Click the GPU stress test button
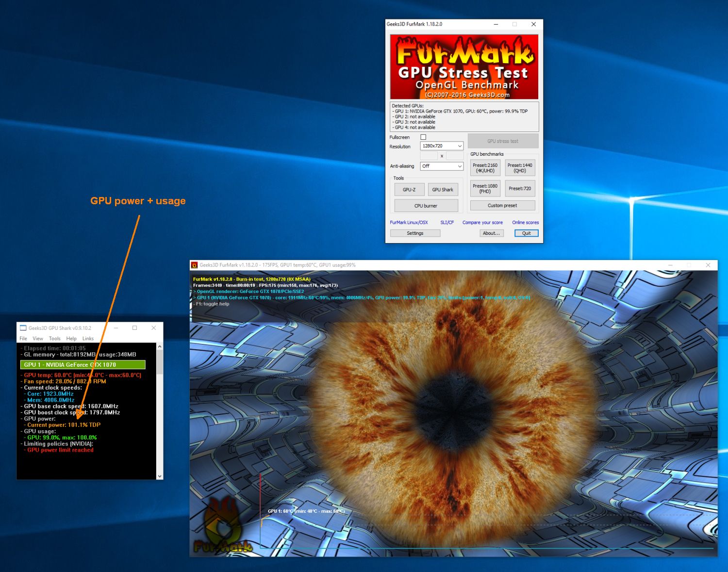 coord(503,141)
